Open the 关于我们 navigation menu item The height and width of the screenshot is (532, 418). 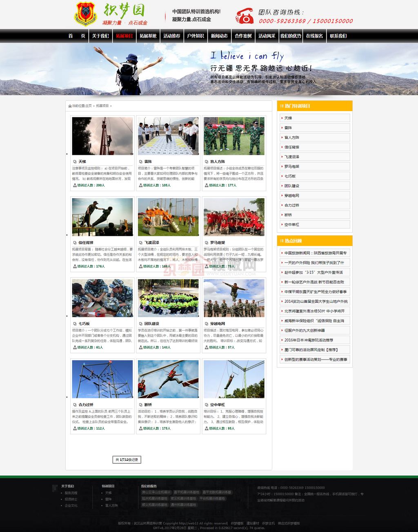[100, 36]
